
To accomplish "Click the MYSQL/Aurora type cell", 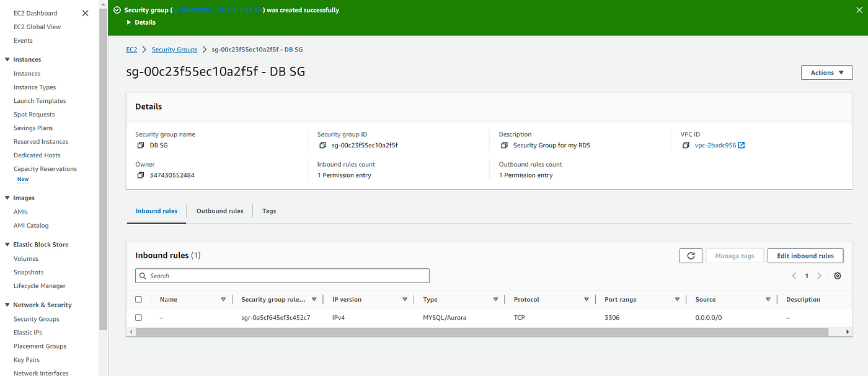I will [x=445, y=318].
